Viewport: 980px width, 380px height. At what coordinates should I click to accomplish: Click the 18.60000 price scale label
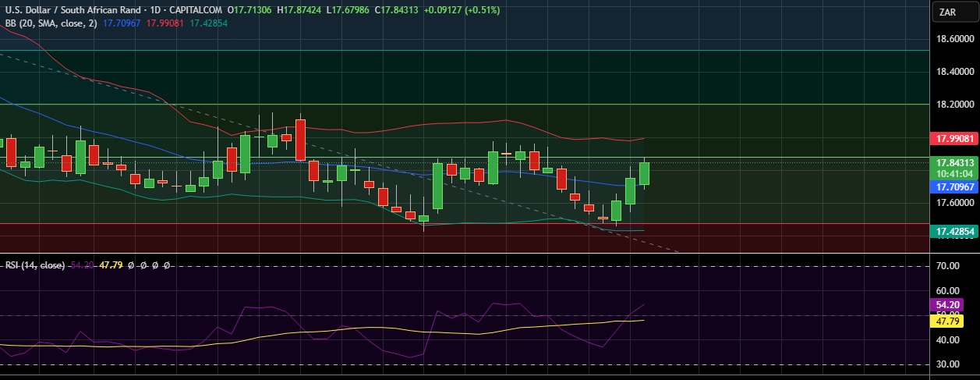coord(954,39)
